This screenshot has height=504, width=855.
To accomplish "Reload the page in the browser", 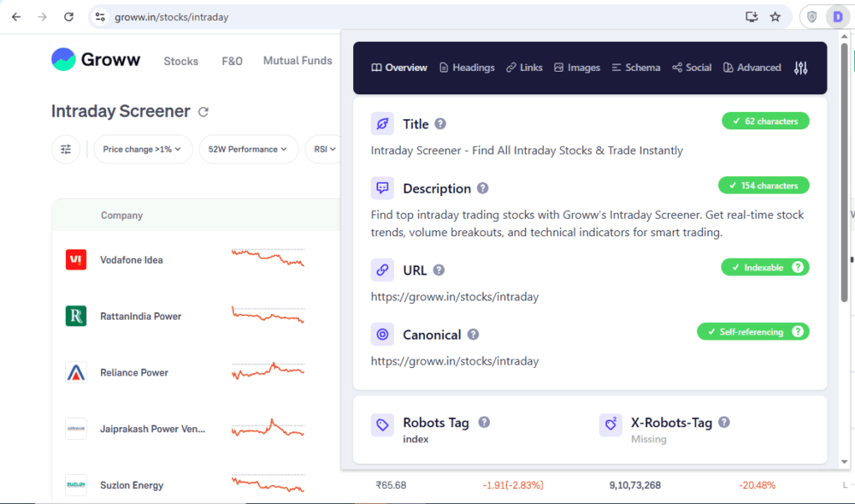I will pyautogui.click(x=68, y=17).
